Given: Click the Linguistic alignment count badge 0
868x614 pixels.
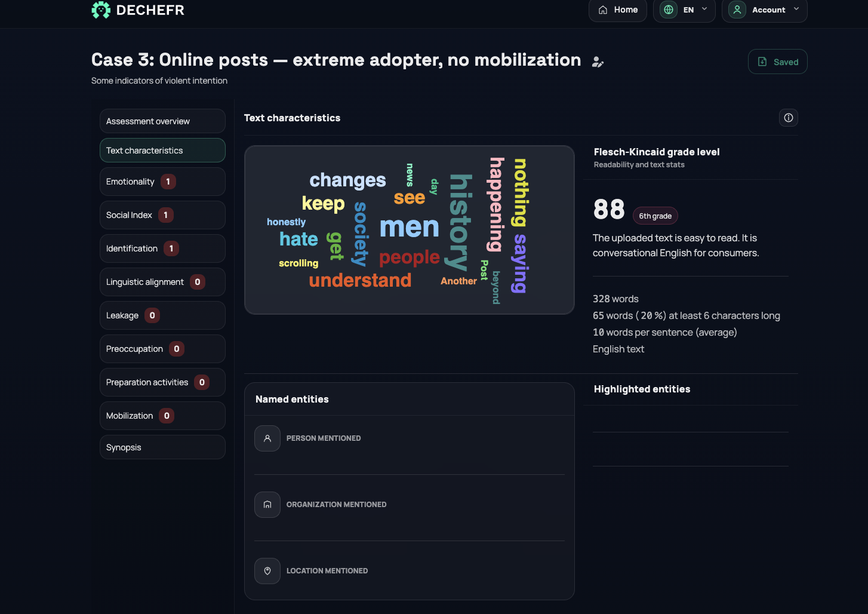Looking at the screenshot, I should [x=198, y=282].
